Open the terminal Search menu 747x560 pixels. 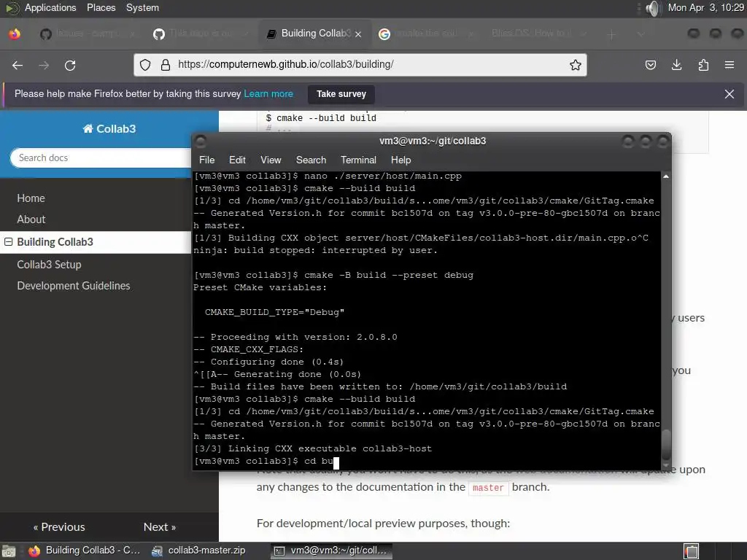[x=311, y=160]
